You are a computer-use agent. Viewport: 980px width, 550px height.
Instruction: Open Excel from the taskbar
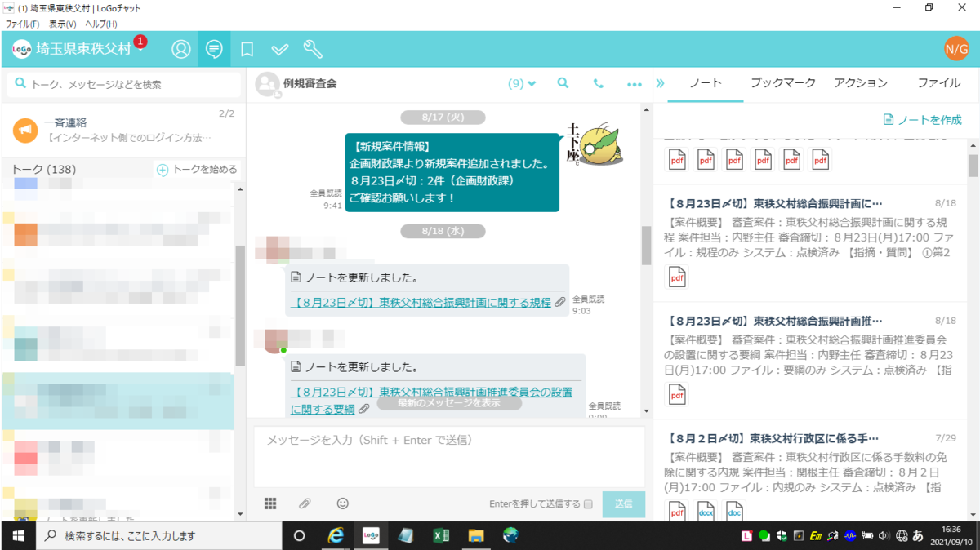pos(441,535)
